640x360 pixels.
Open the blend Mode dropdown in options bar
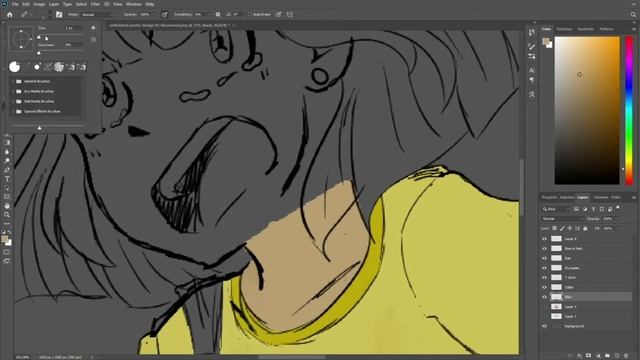coord(97,14)
